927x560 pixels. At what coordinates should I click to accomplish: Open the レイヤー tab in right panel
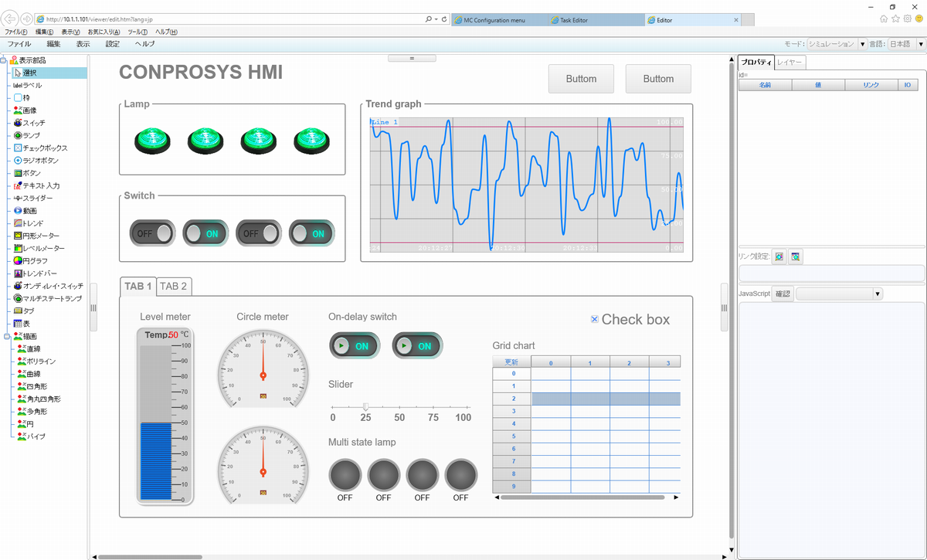click(789, 62)
